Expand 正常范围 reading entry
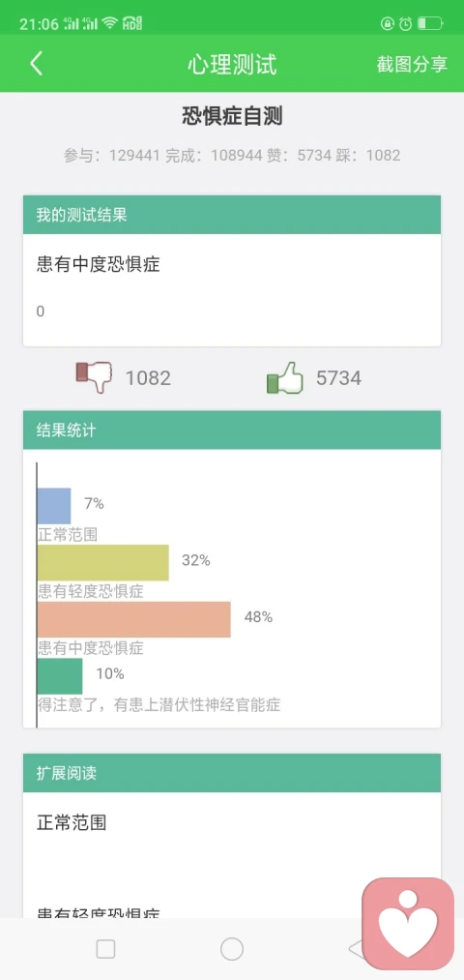Viewport: 464px width, 980px height. pyautogui.click(x=72, y=822)
